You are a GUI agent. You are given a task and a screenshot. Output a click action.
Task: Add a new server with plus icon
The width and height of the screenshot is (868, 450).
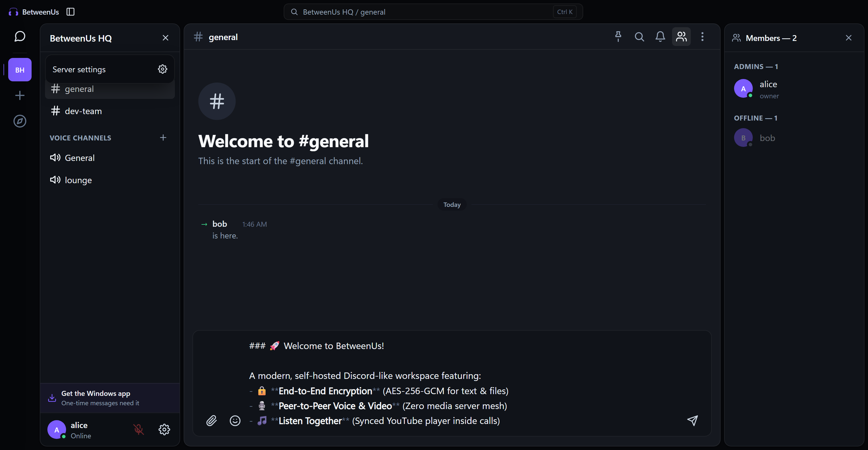(20, 95)
